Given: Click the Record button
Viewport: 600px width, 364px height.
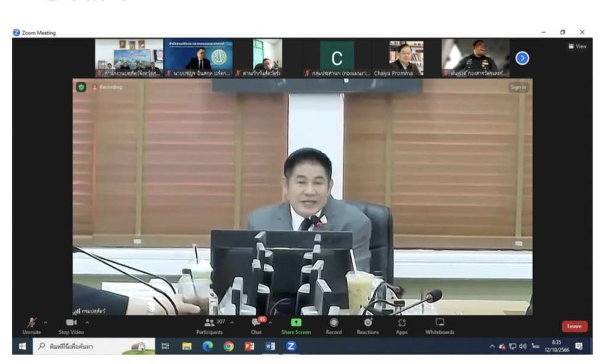Looking at the screenshot, I should coord(334,326).
